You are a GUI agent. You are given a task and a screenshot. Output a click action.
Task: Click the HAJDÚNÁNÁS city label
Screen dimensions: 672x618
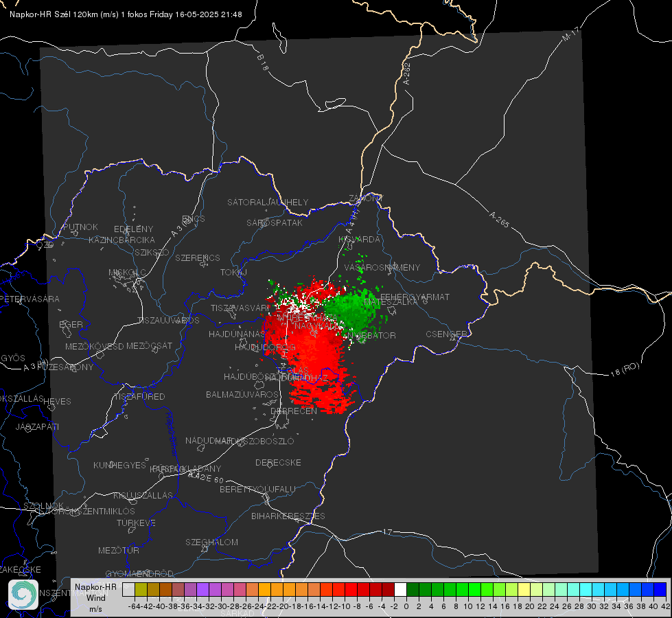point(237,334)
